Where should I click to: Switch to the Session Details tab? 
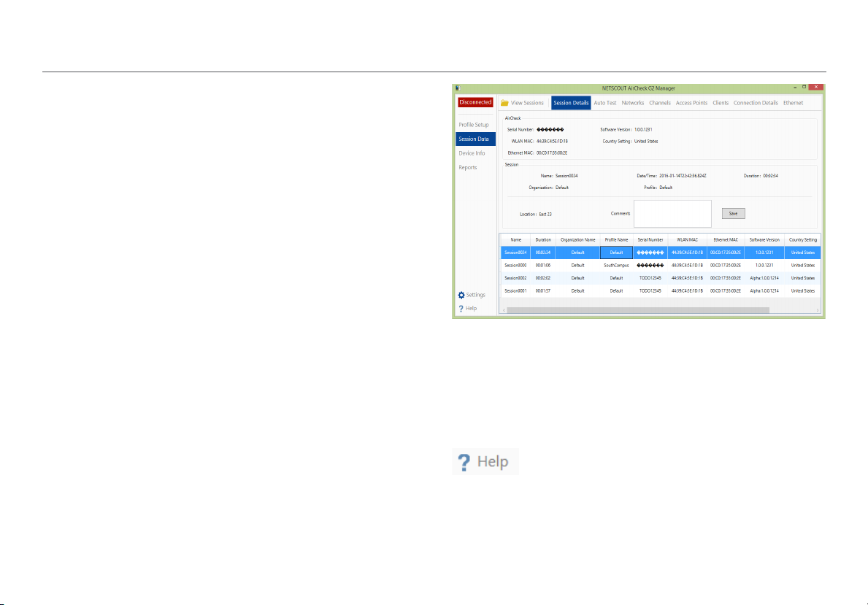click(571, 103)
